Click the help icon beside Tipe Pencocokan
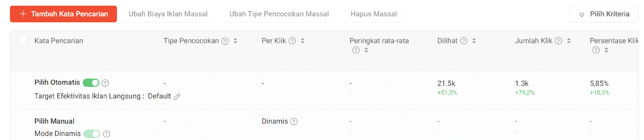This screenshot has width=644, height=140. click(225, 41)
